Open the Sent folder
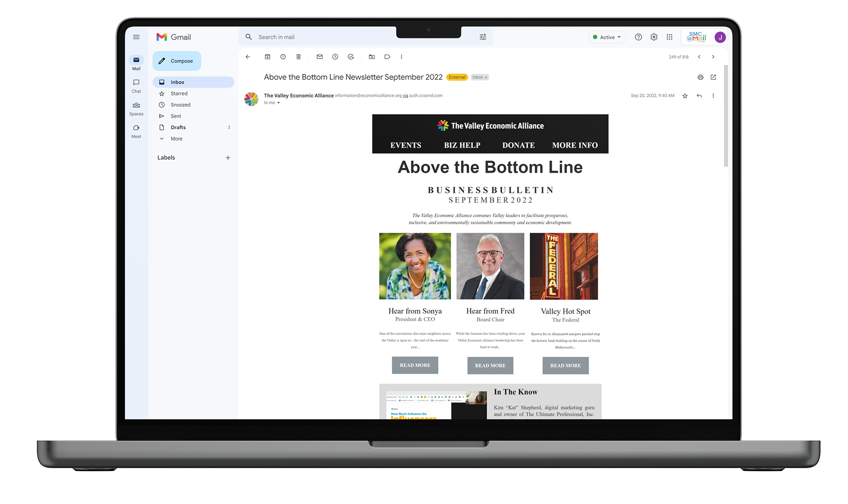The width and height of the screenshot is (848, 504). coord(193,116)
